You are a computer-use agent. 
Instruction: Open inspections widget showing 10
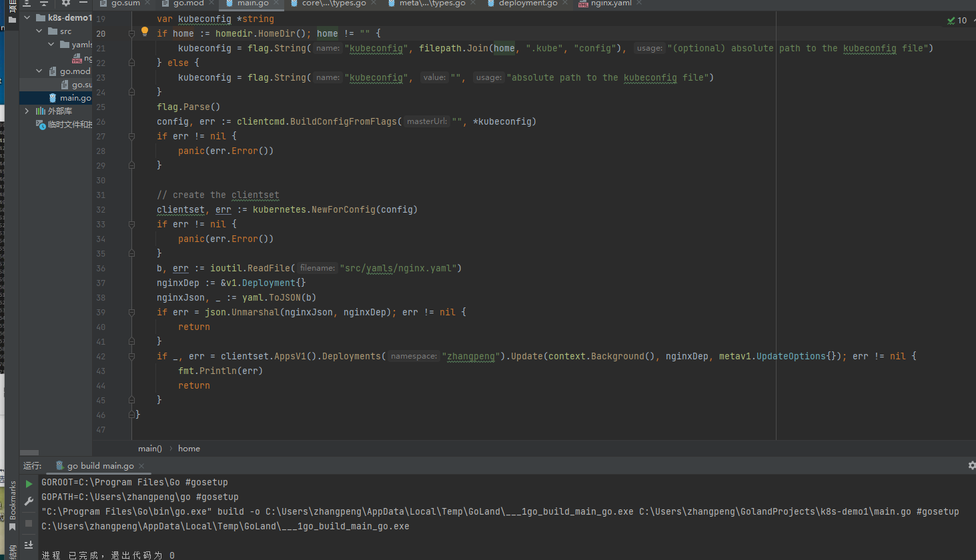[x=957, y=20]
